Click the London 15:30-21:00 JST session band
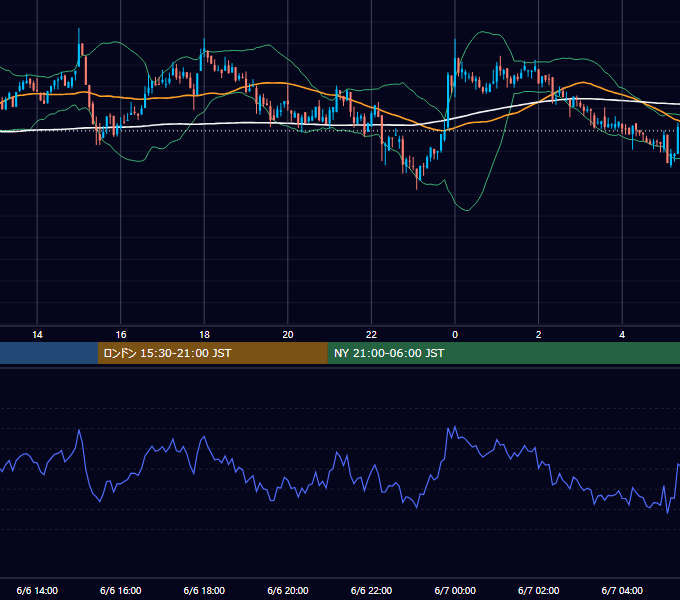The height and width of the screenshot is (600, 680). (x=212, y=353)
